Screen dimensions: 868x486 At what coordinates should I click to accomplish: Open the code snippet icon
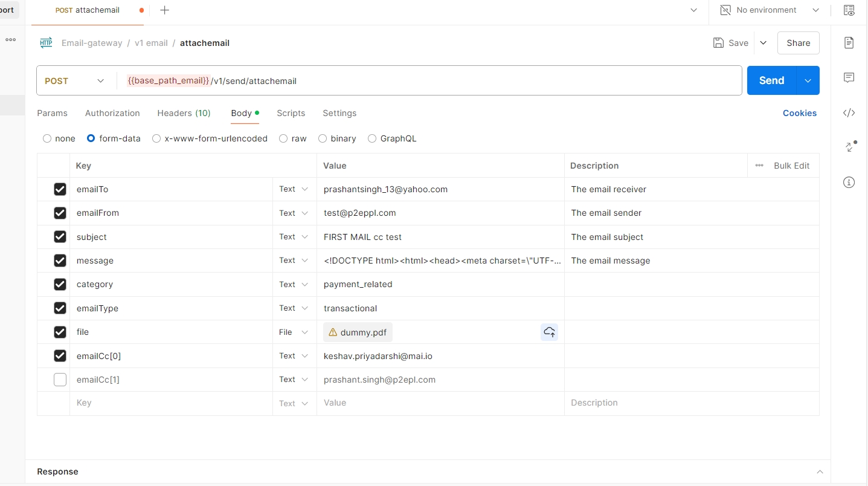click(x=849, y=113)
